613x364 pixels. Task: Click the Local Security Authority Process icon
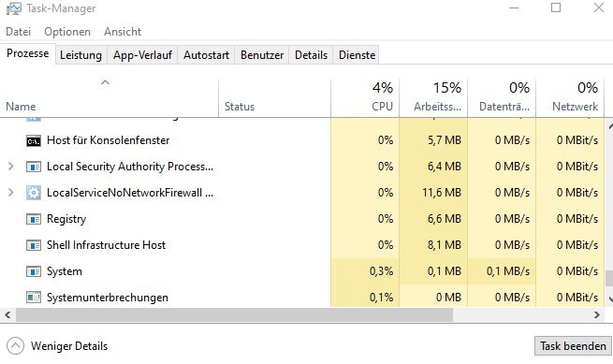point(34,167)
